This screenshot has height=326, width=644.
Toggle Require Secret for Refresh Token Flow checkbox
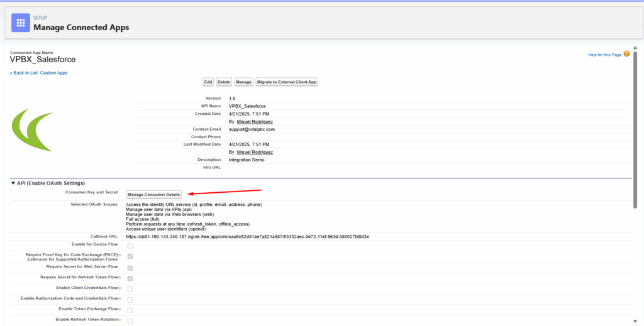130,278
